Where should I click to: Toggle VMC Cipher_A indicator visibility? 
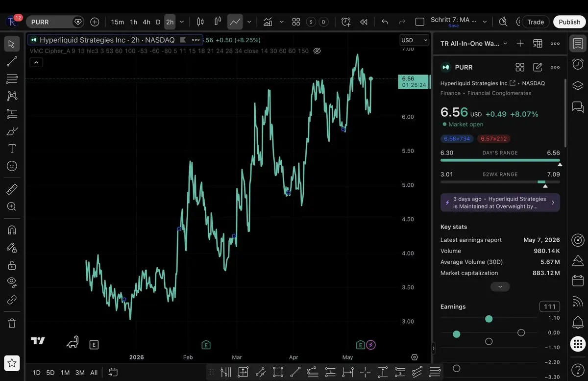pyautogui.click(x=317, y=51)
